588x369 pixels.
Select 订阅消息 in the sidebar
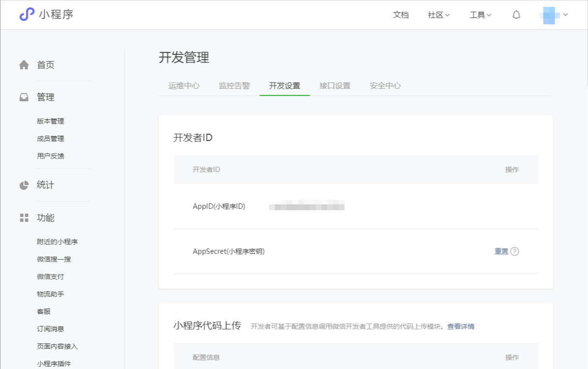click(50, 328)
